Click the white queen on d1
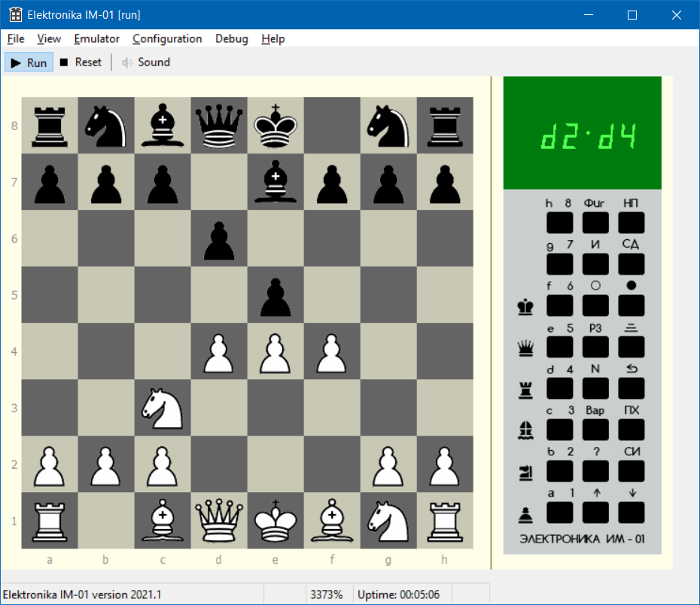700x605 pixels. coord(219,521)
